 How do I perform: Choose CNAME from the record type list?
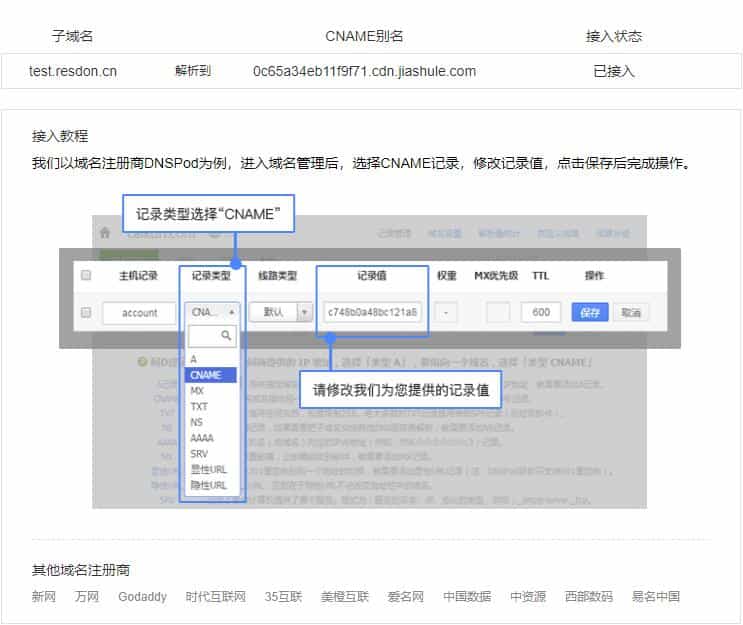tap(210, 375)
